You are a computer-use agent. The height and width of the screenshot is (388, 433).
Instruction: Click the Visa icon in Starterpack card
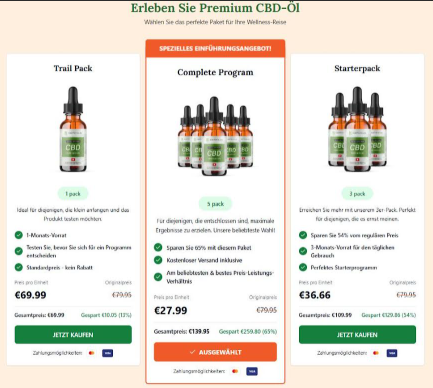pyautogui.click(x=392, y=353)
